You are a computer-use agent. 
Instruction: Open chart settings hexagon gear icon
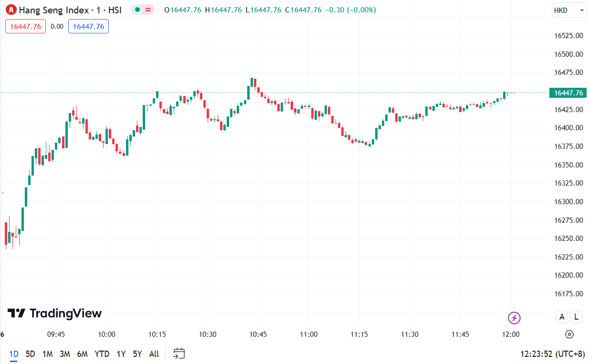569,334
